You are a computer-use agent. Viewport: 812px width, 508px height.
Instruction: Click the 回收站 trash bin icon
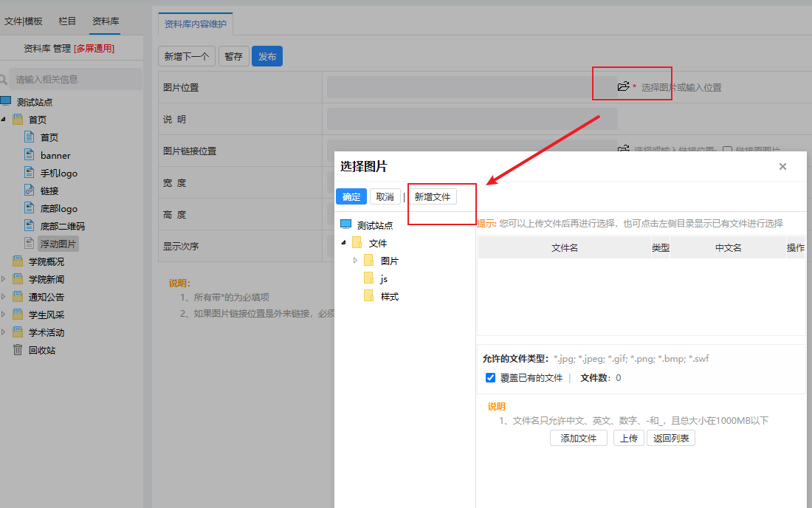18,349
